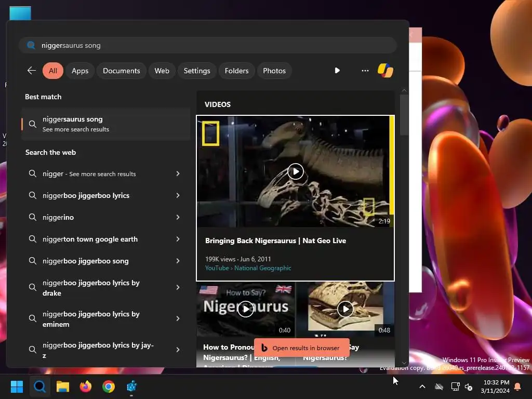Switch to the Apps filter tab

tap(80, 71)
